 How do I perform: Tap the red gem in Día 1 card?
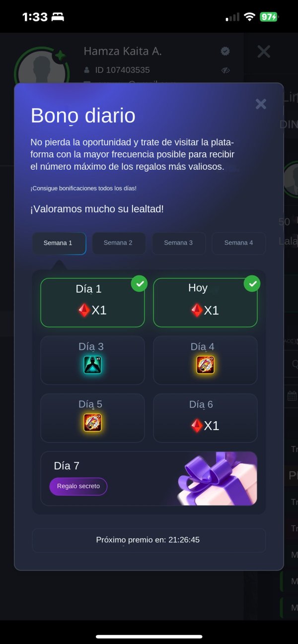coord(84,310)
